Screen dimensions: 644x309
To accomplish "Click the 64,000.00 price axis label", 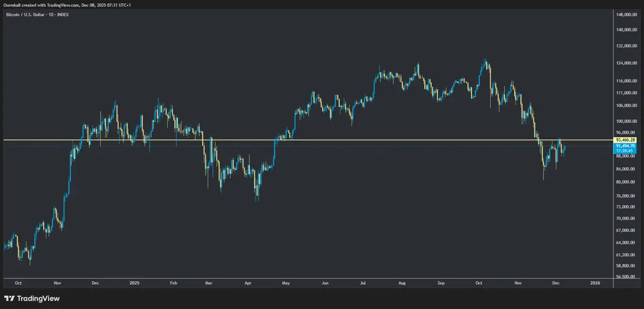I will 625,243.
